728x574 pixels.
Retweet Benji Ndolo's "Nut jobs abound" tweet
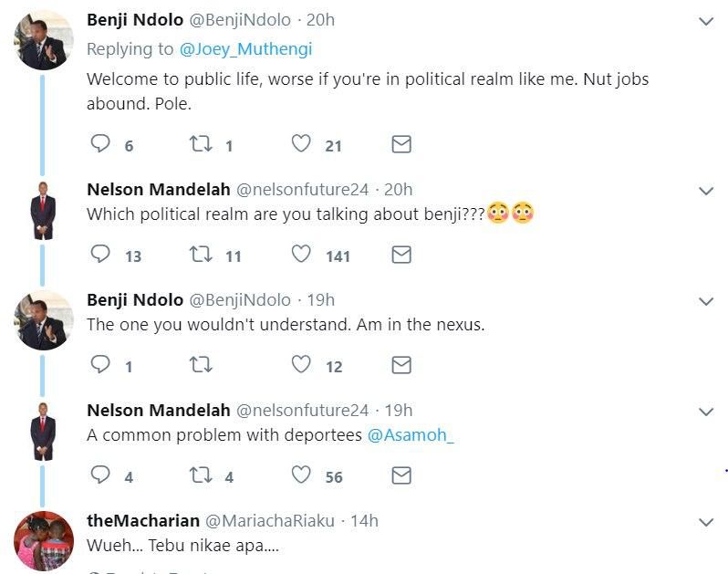200,144
